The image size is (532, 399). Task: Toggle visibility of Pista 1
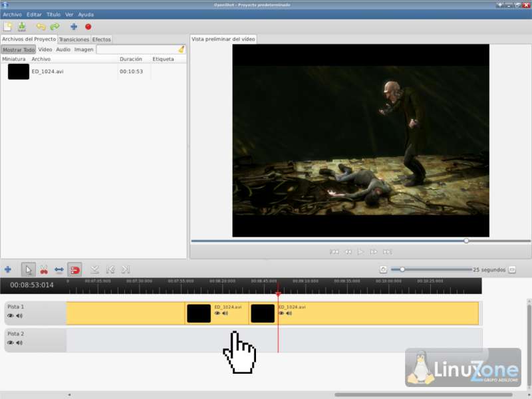(x=11, y=315)
